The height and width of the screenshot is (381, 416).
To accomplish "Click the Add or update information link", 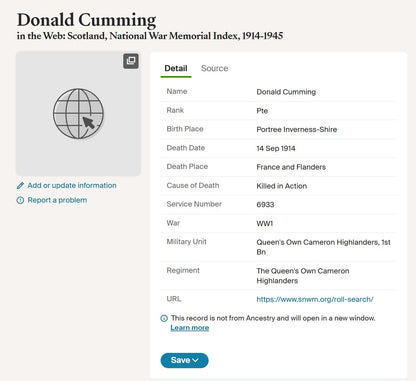I will pos(72,185).
